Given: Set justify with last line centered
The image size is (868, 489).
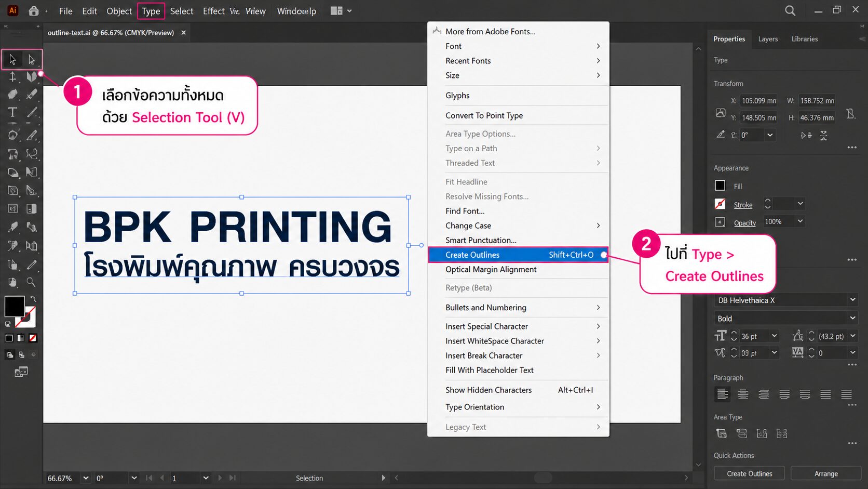Looking at the screenshot, I should click(x=805, y=394).
